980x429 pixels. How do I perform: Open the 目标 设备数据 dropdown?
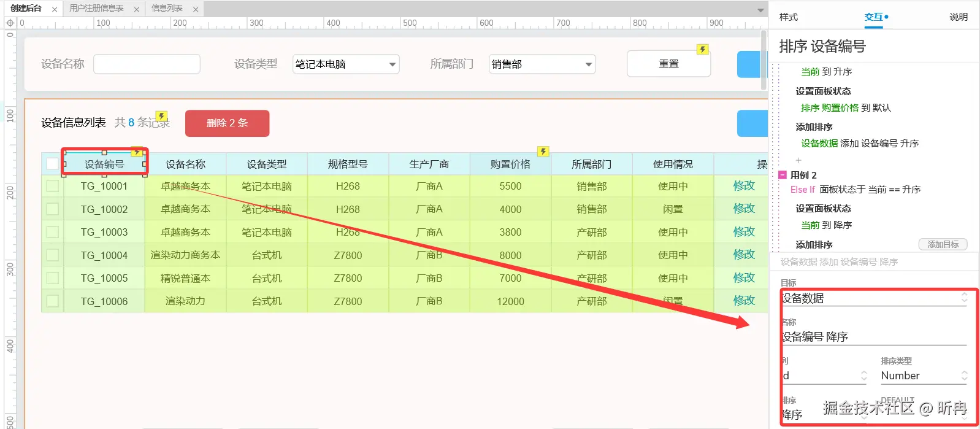874,298
